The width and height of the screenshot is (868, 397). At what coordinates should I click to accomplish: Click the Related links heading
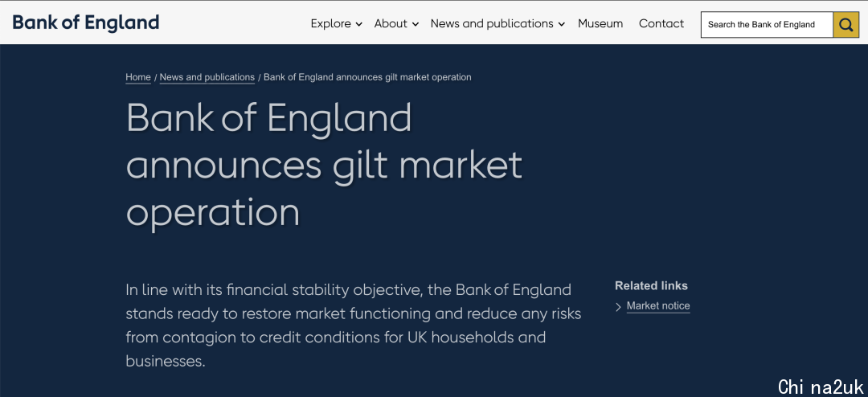(x=651, y=286)
